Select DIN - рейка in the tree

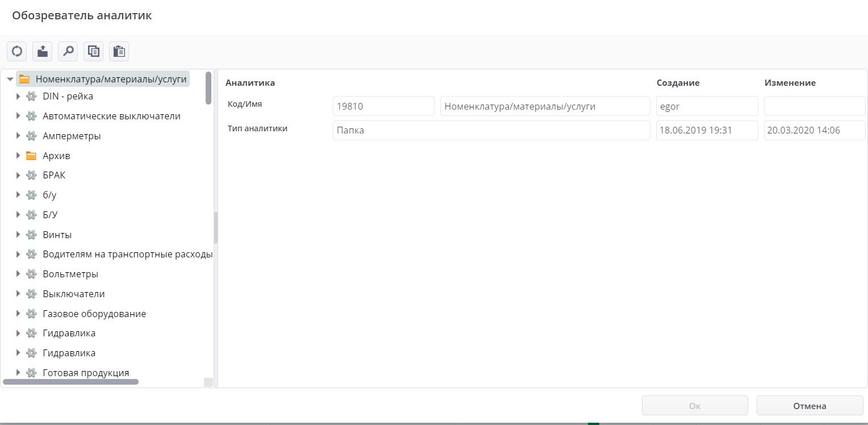[x=68, y=96]
